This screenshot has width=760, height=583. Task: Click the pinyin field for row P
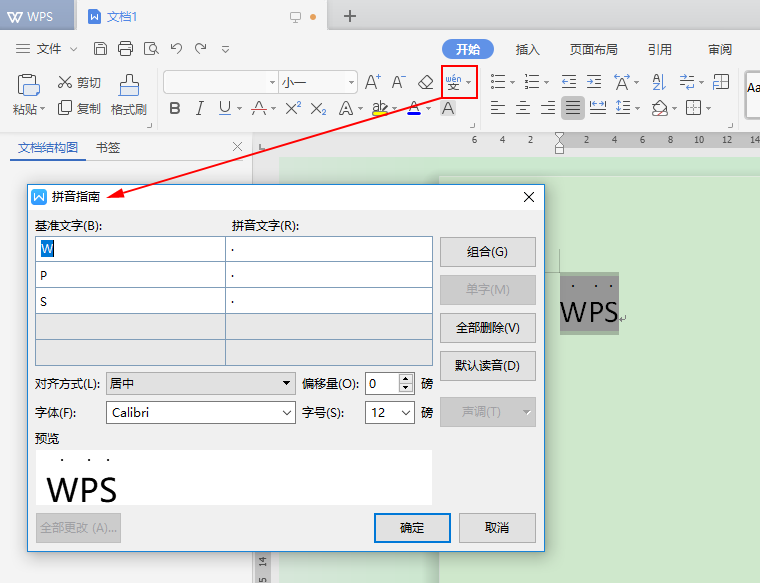329,275
